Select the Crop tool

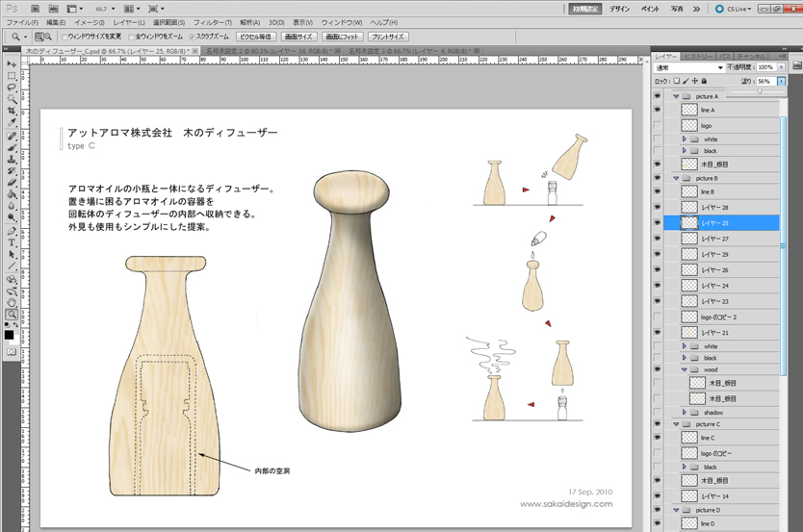click(x=11, y=111)
